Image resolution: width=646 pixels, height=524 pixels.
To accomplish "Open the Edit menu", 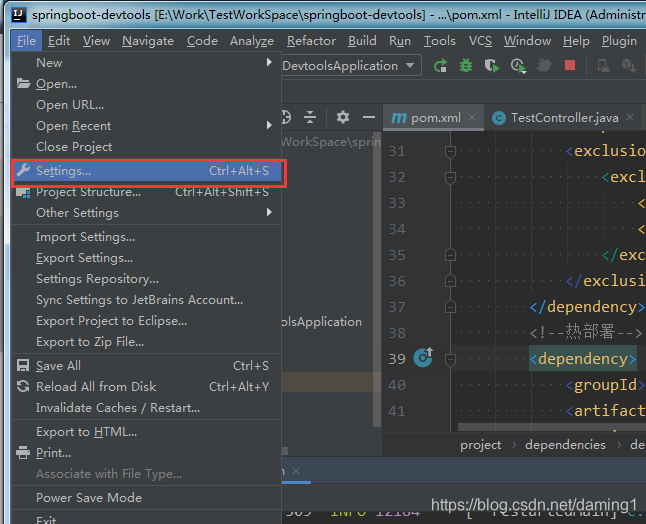I will tap(59, 41).
